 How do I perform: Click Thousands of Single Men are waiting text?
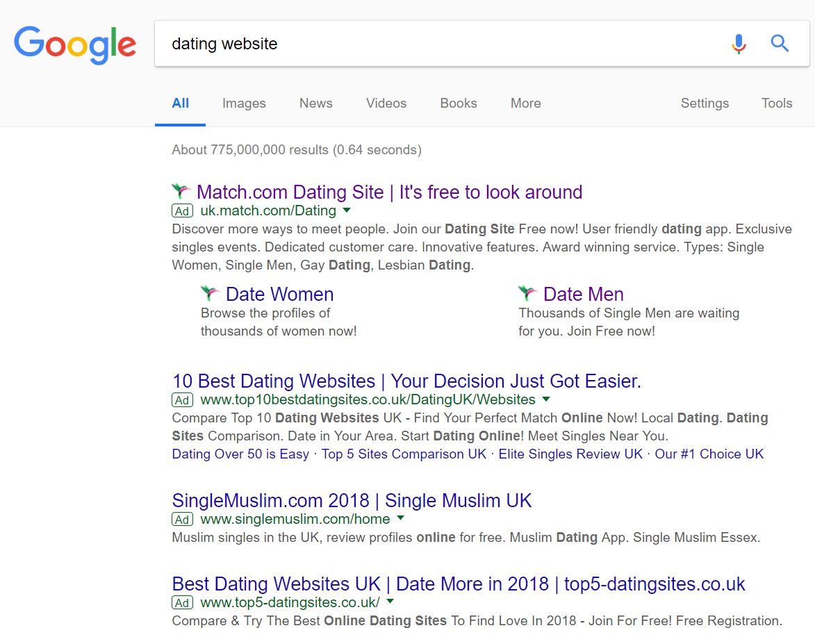[629, 322]
